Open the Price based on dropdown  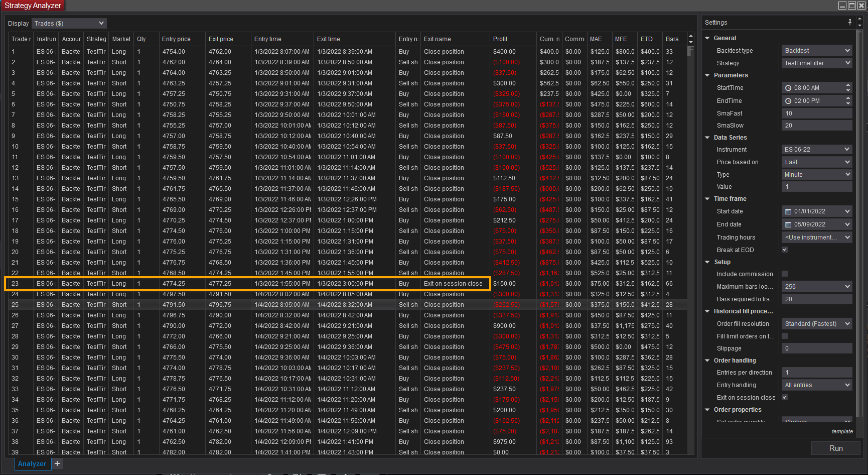click(x=817, y=162)
